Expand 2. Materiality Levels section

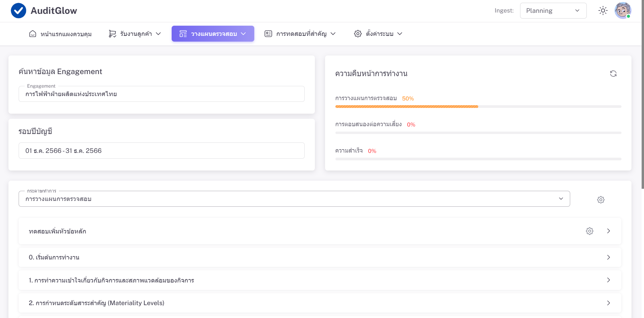608,303
